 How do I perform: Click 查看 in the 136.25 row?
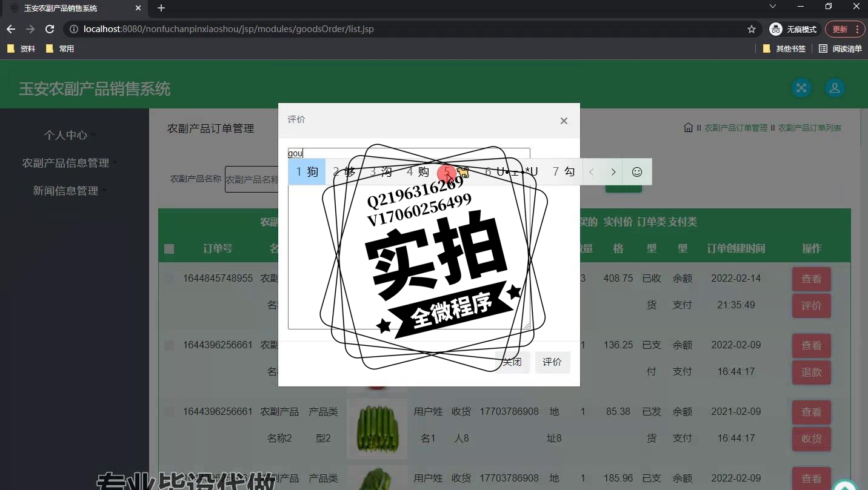point(811,346)
